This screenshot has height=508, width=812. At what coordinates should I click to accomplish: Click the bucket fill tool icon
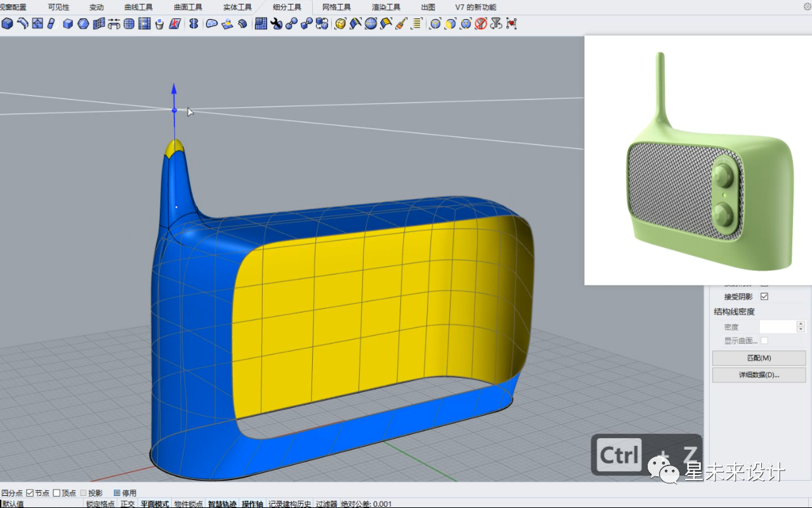tap(159, 23)
